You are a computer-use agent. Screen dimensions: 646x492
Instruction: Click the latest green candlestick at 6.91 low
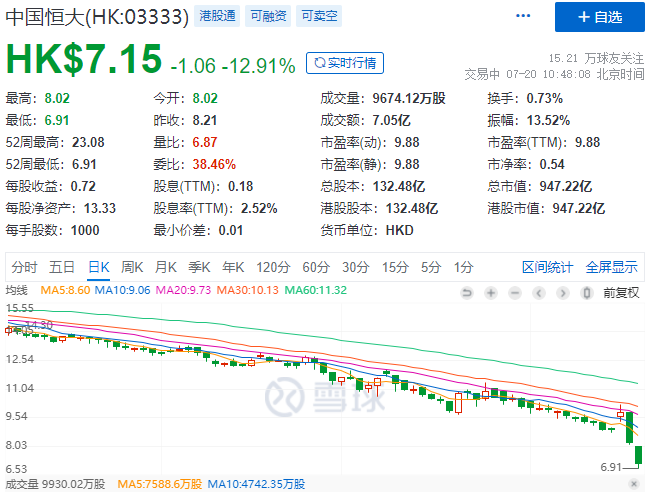pos(638,455)
